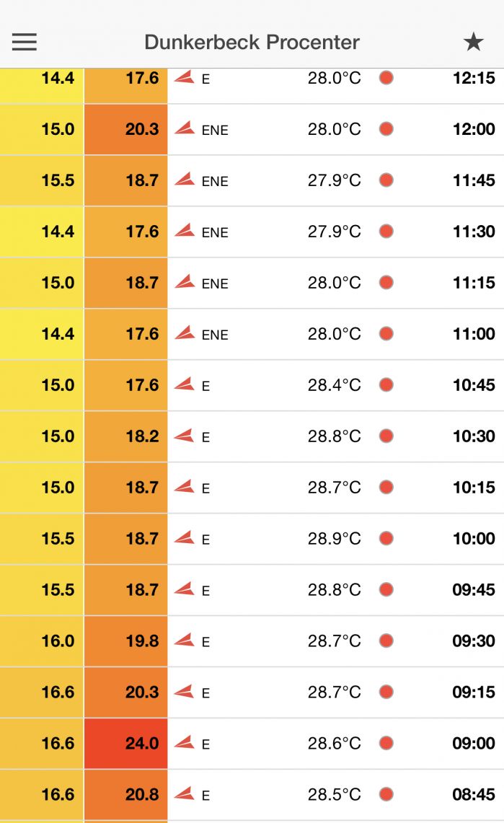Click wind direction arrow in 12:00 row
Viewport: 504px width, 823px height.
pyautogui.click(x=185, y=128)
